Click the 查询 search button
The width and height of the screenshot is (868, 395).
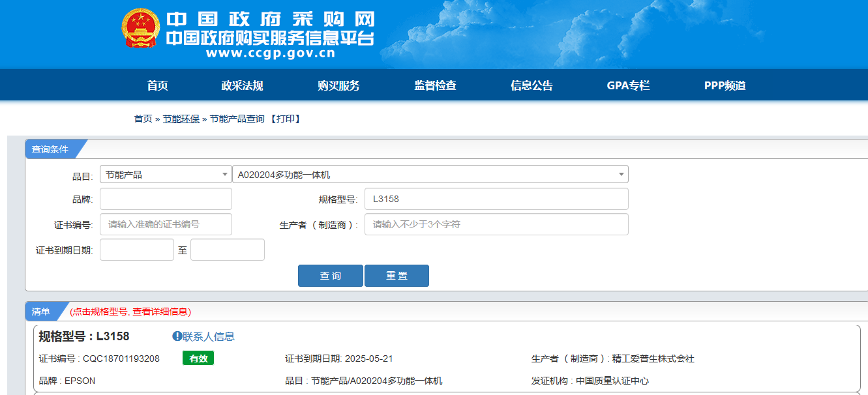[x=331, y=276]
